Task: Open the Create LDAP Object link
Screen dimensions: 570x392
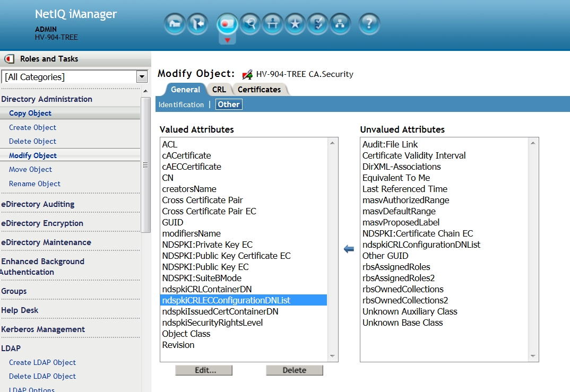Action: 42,363
